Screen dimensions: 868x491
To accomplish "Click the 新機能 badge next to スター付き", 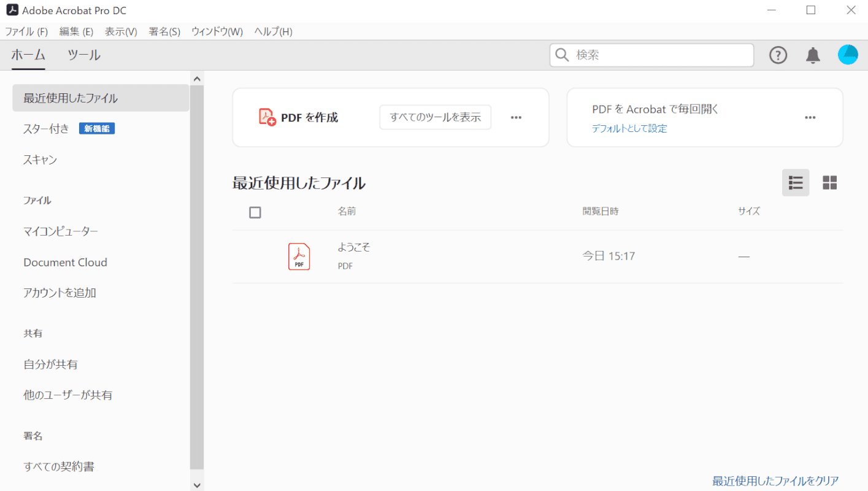I will [x=97, y=128].
